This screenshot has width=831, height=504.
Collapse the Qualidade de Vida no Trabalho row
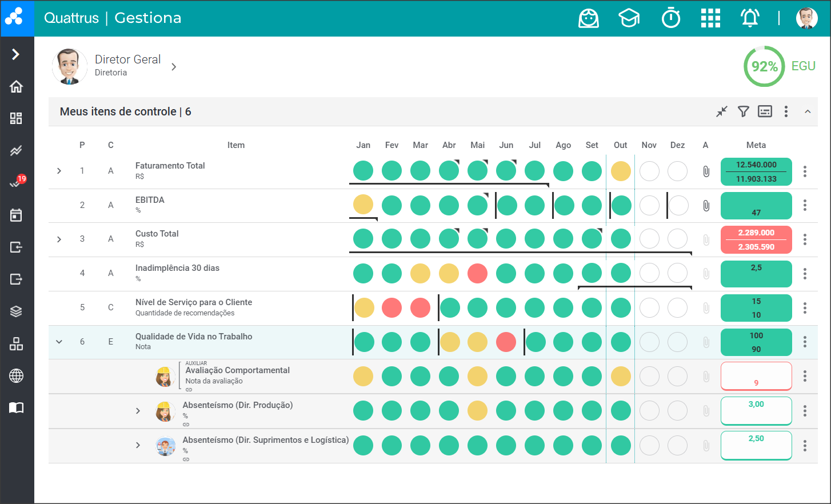(x=59, y=342)
